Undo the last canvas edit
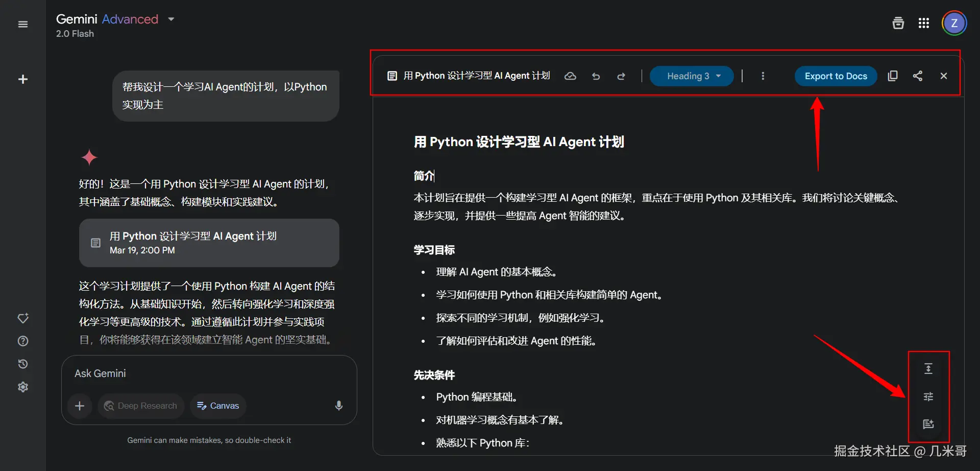The image size is (980, 471). pos(596,76)
